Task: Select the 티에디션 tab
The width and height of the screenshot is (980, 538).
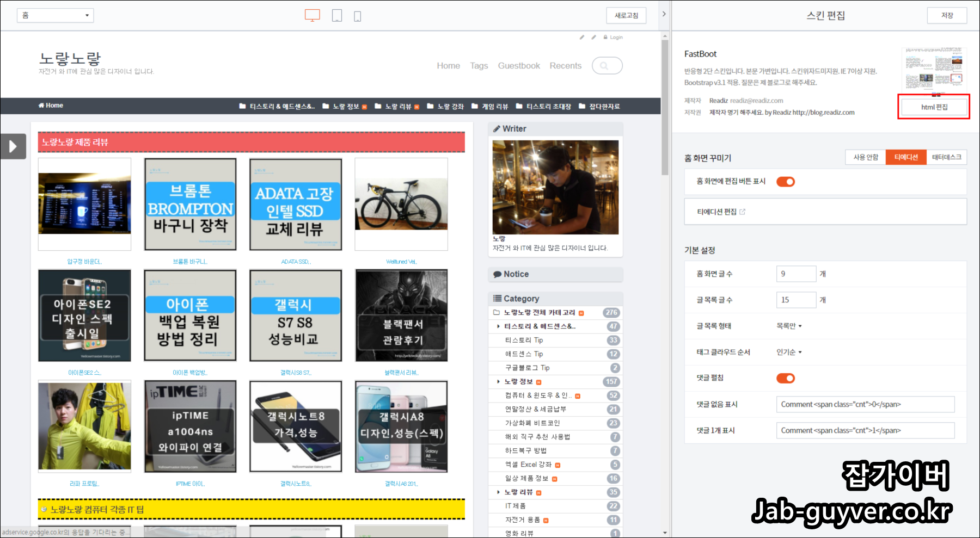Action: [906, 157]
